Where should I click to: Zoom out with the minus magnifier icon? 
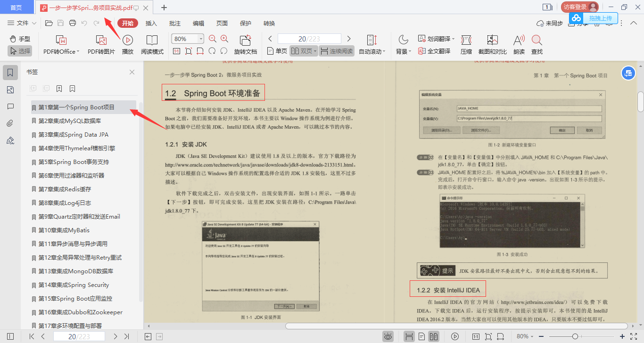click(213, 39)
